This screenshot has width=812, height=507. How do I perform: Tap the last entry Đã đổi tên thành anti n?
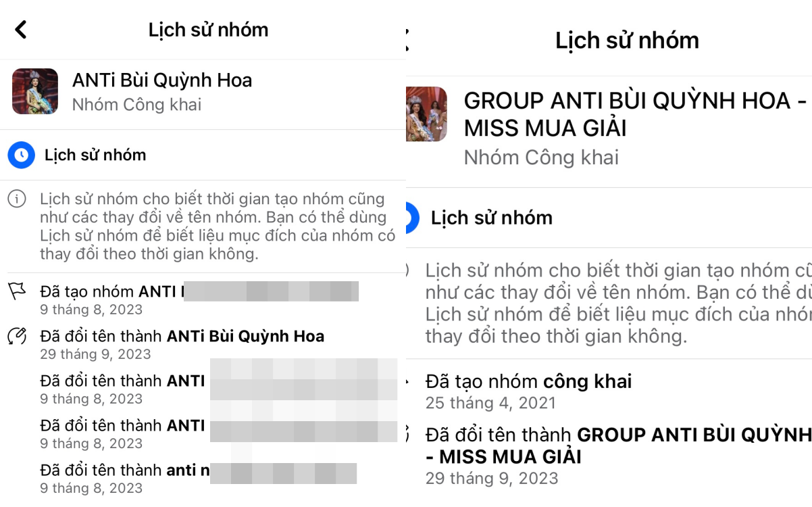coord(198,478)
